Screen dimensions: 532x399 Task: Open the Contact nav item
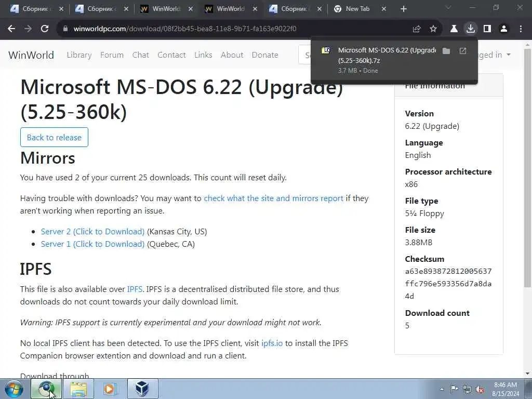171,55
